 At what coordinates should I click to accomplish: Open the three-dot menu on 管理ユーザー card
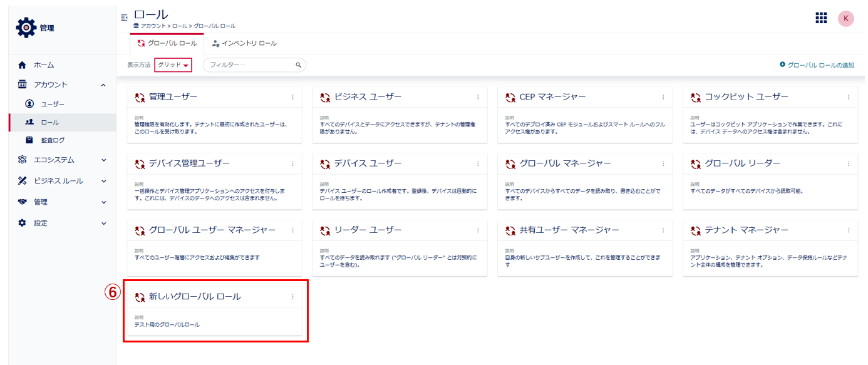292,97
